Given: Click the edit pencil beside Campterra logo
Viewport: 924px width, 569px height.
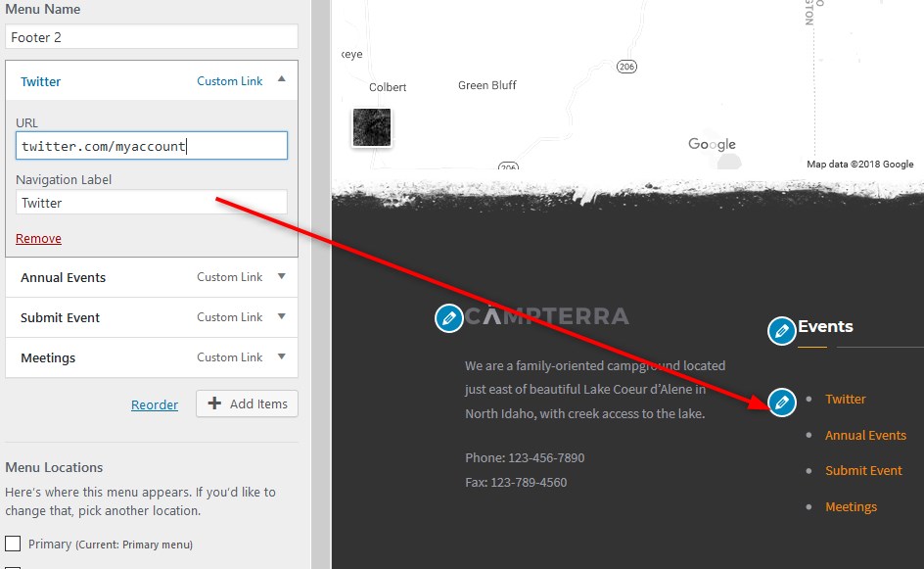Looking at the screenshot, I should point(449,318).
